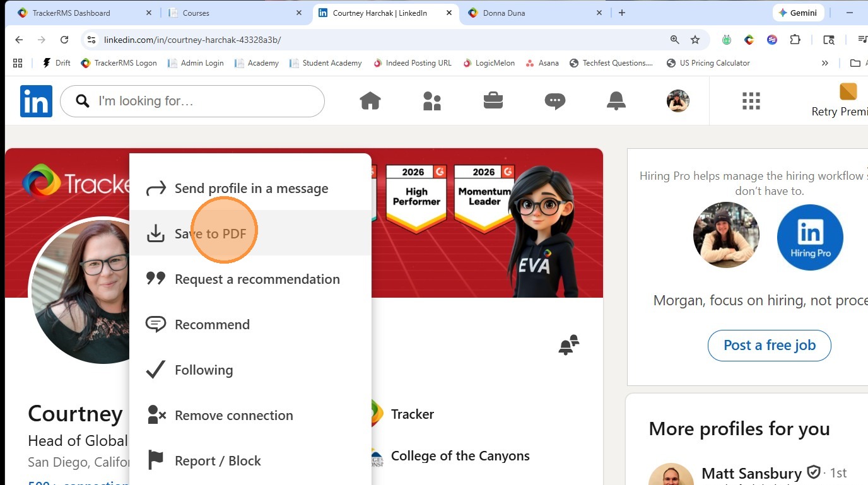Expand the hidden bookmarks overflow chevron
868x485 pixels.
[x=824, y=63]
